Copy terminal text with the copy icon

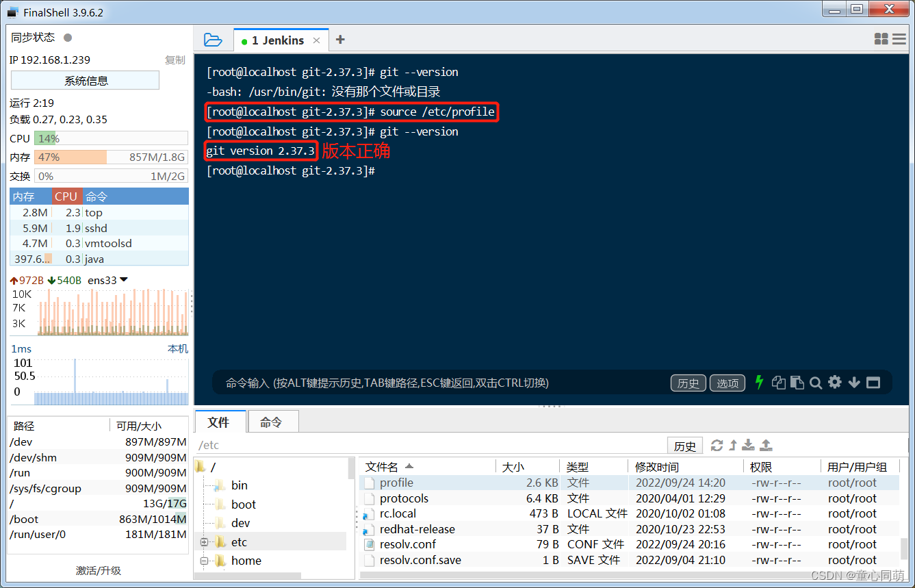778,383
